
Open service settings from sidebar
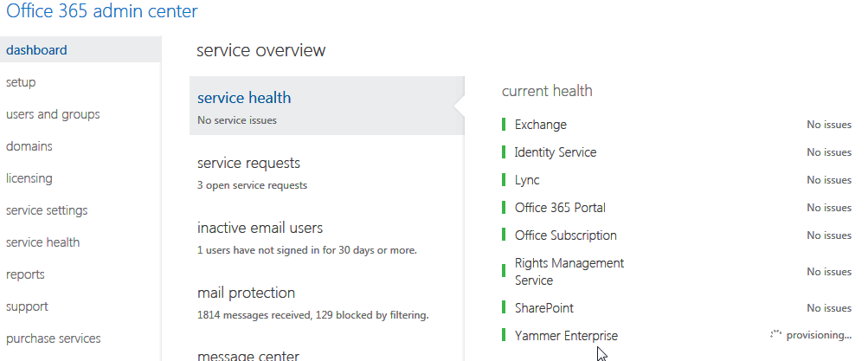47,210
